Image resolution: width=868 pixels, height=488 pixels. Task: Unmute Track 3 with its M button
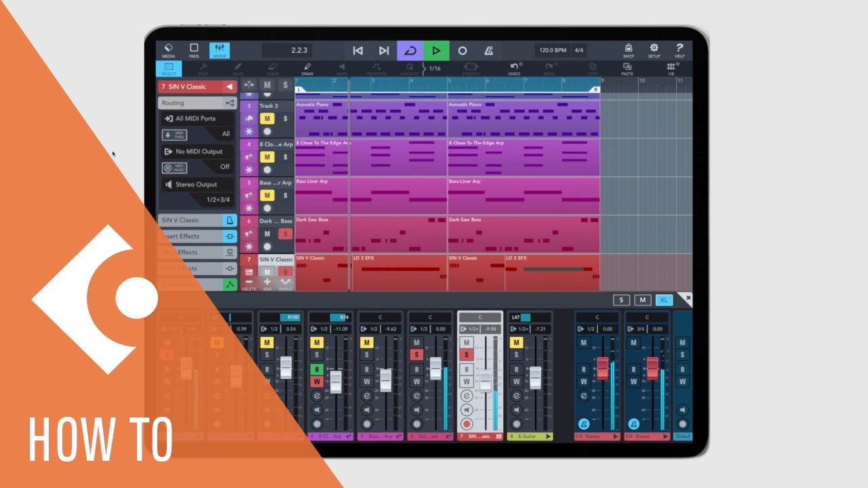point(267,119)
